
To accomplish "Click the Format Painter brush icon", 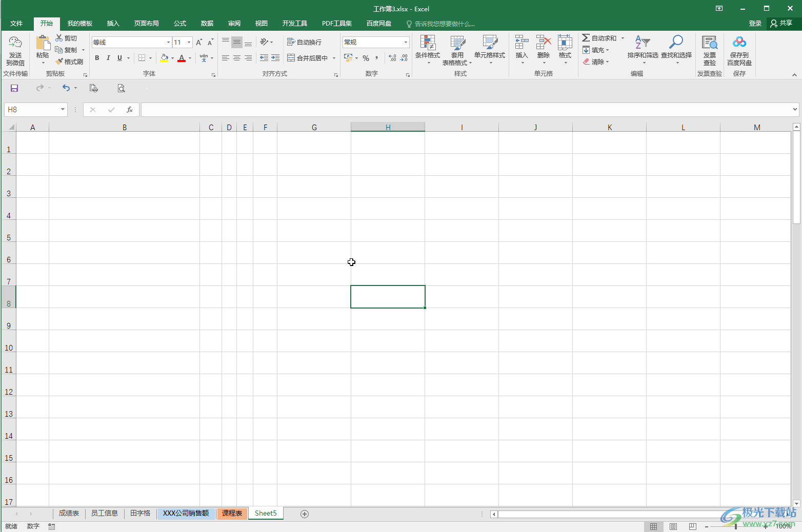I will (59, 62).
